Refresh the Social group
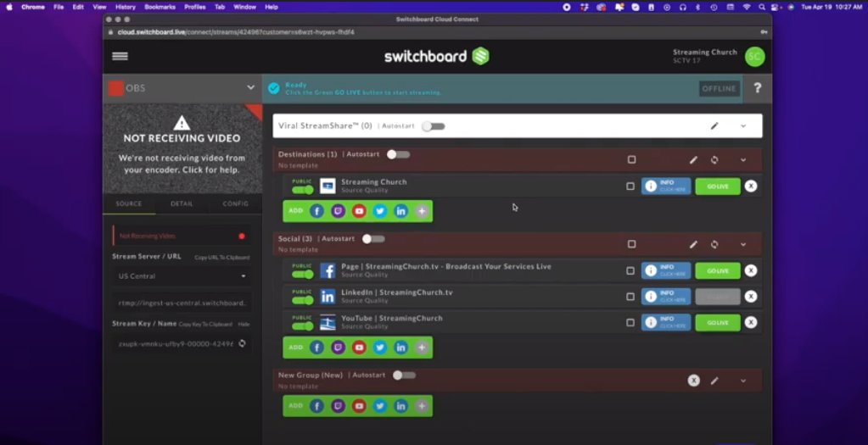This screenshot has height=445, width=868. click(x=714, y=244)
